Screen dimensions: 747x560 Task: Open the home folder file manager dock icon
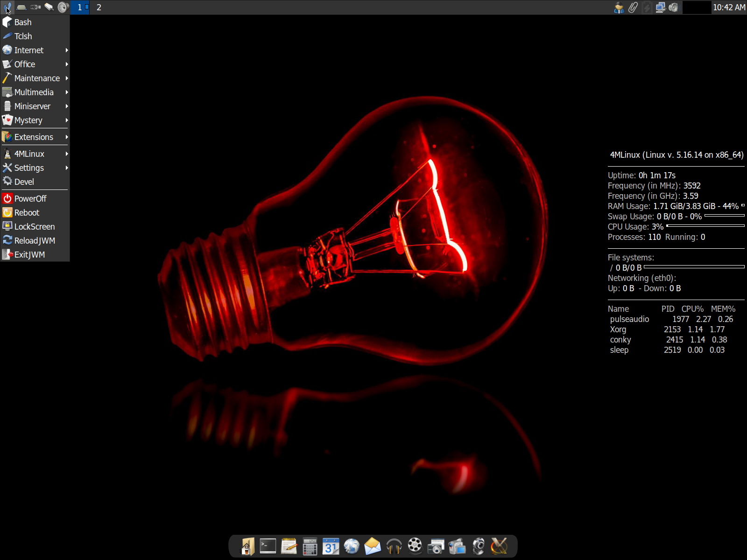click(x=247, y=546)
